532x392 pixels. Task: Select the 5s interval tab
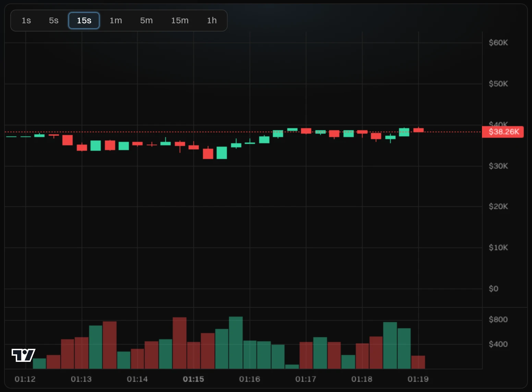click(54, 21)
